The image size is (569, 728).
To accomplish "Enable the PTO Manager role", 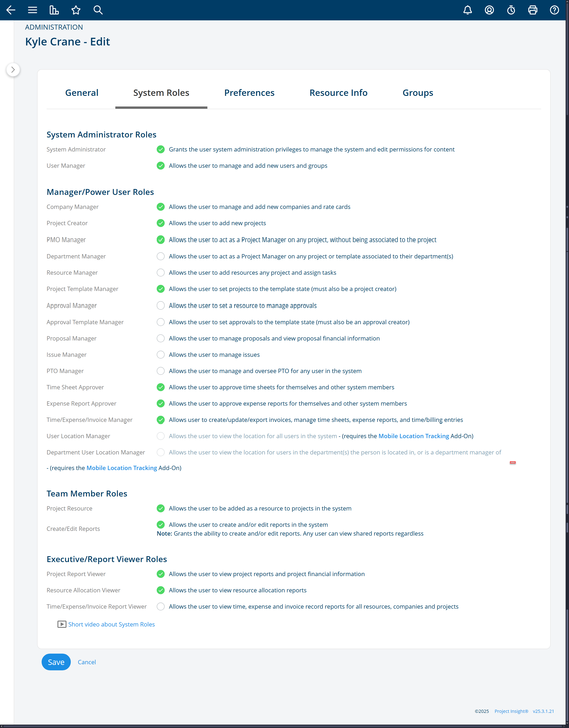I will [x=161, y=371].
